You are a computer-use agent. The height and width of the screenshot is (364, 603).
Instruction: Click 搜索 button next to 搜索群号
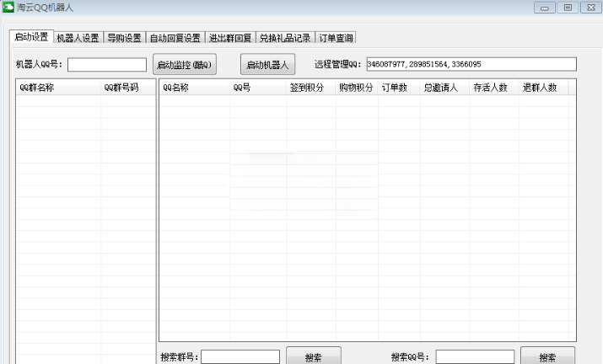pos(314,356)
